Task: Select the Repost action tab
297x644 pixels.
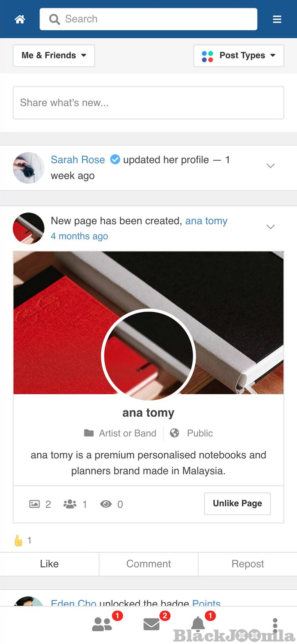Action: (248, 564)
